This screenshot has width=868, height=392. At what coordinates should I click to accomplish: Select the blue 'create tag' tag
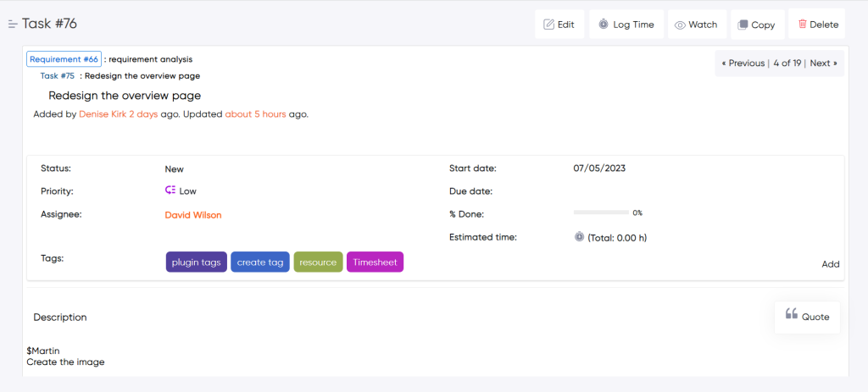point(260,262)
